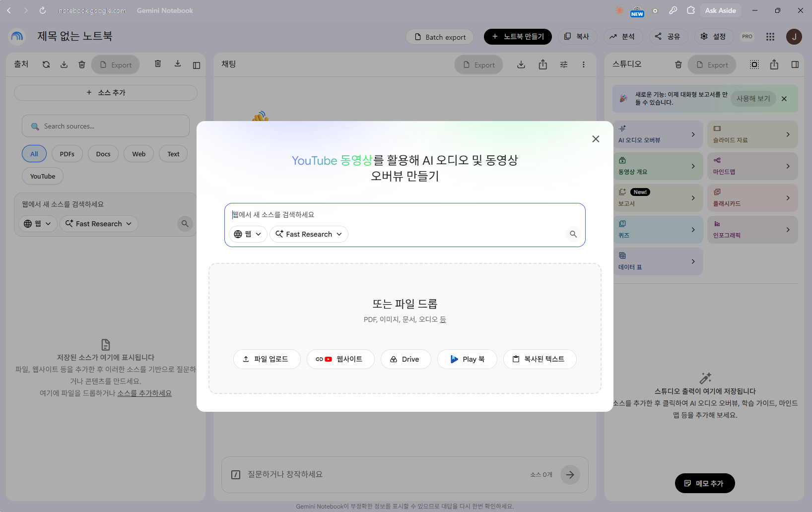Click the NEW badge browser extension icon
This screenshot has width=812, height=512.
(637, 11)
